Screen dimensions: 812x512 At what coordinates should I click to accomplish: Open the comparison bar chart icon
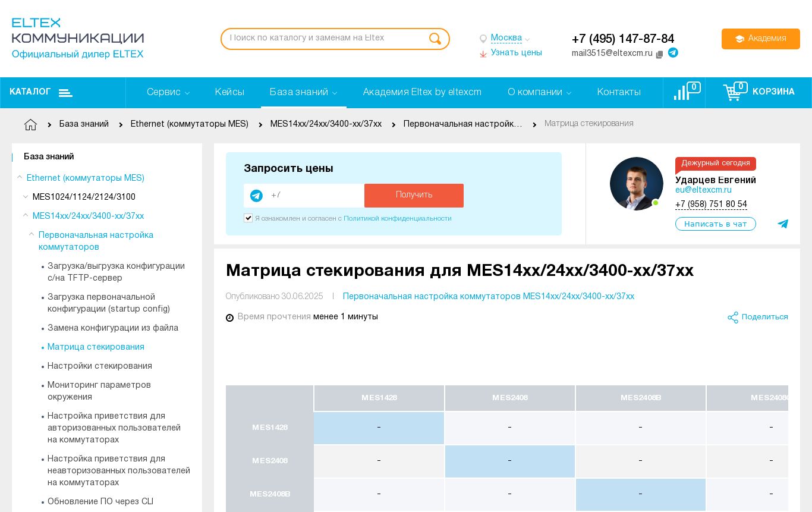(x=681, y=93)
